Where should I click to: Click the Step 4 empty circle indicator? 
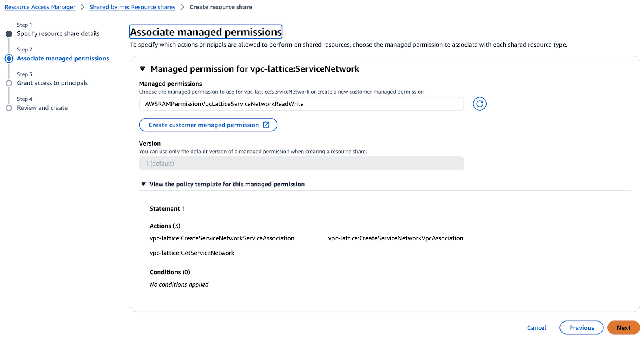pos(9,108)
